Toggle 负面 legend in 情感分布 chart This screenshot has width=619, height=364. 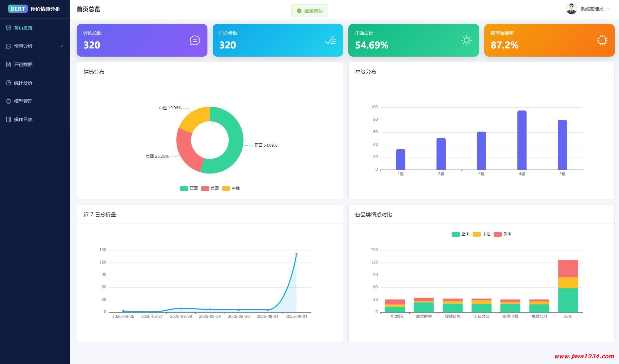click(x=210, y=188)
